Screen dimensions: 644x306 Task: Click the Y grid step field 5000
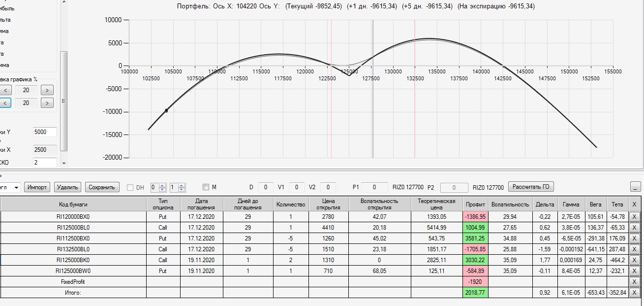click(x=45, y=132)
